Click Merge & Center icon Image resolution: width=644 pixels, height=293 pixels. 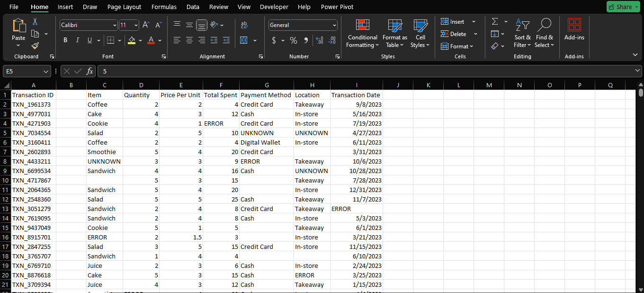244,40
